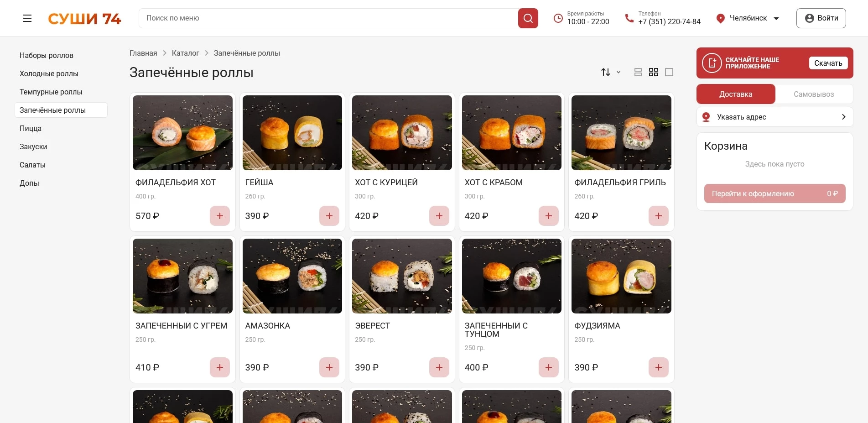This screenshot has height=423, width=868.
Task: Open the hamburger menu
Action: 27,18
